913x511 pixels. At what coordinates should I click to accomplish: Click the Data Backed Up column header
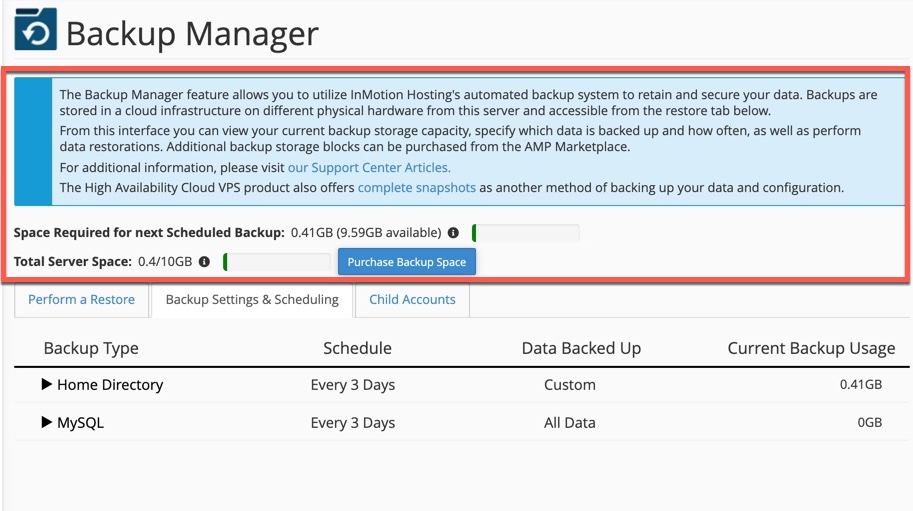(x=581, y=348)
